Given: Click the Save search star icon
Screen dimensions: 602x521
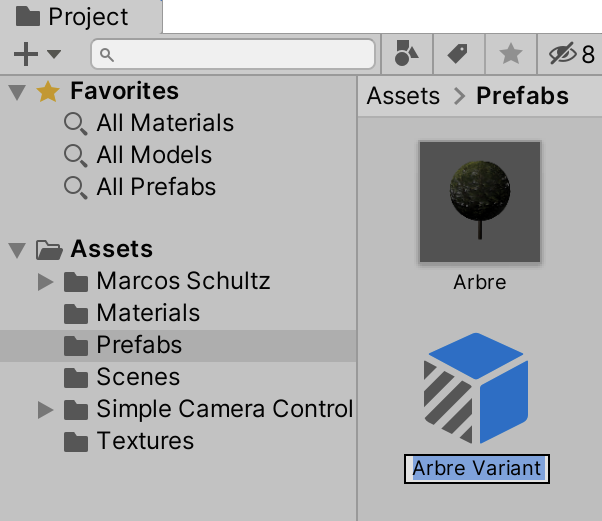Looking at the screenshot, I should [510, 54].
